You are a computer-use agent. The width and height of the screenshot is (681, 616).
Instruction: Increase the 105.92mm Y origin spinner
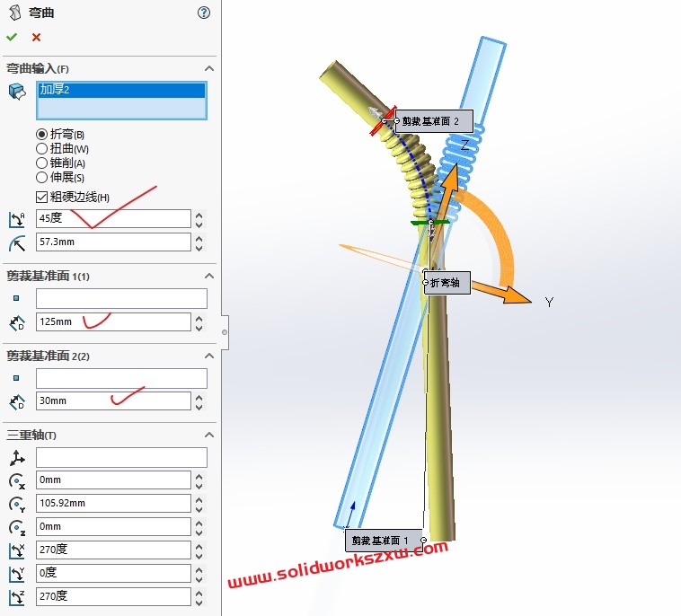199,499
